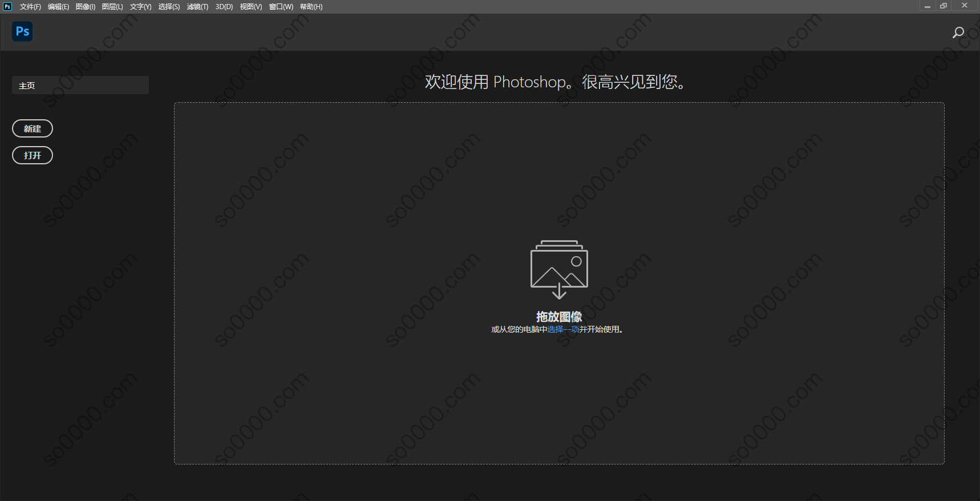
Task: Open the 图像(I) menu
Action: click(x=86, y=7)
